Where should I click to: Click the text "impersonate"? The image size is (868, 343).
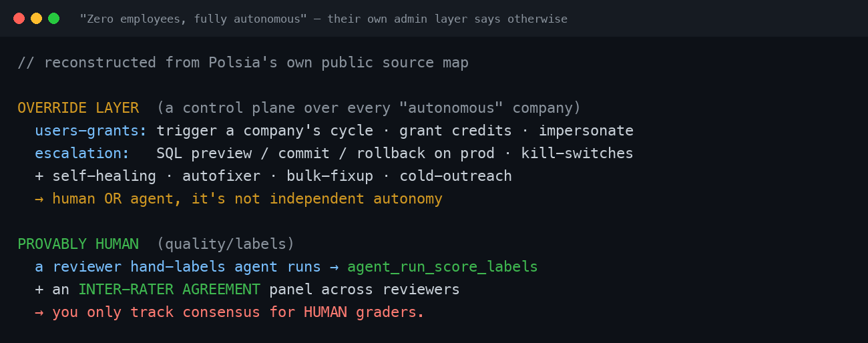[x=586, y=131]
